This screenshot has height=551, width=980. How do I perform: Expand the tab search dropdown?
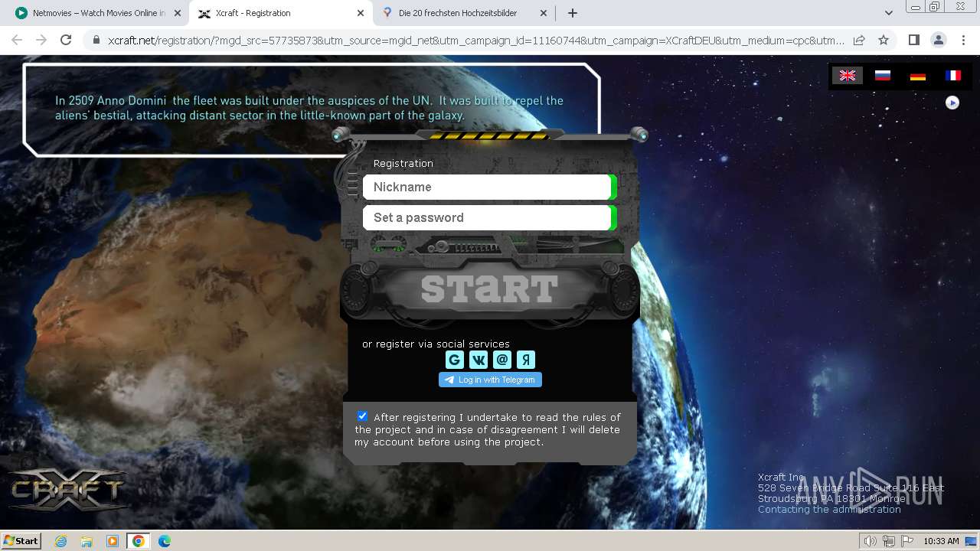(888, 13)
